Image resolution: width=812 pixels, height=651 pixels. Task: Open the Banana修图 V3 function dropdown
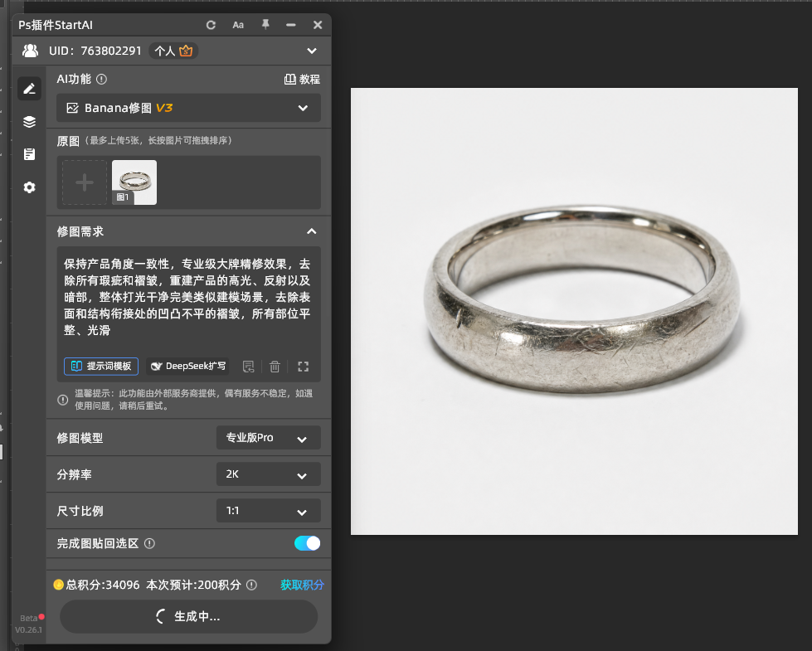(x=188, y=108)
